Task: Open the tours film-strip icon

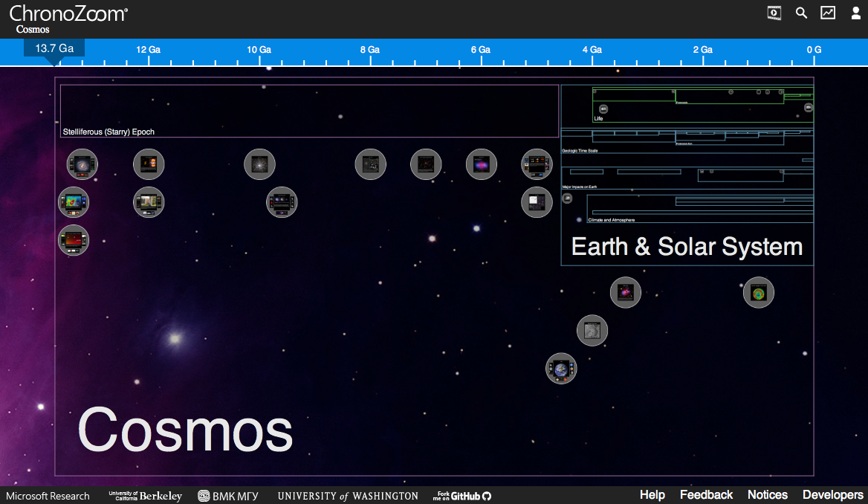Action: tap(774, 13)
